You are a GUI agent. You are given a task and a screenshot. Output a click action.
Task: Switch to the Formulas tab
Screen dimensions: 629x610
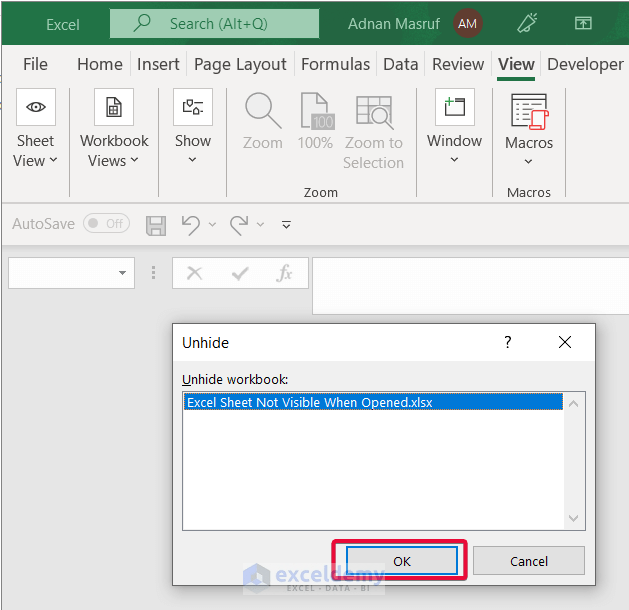335,64
